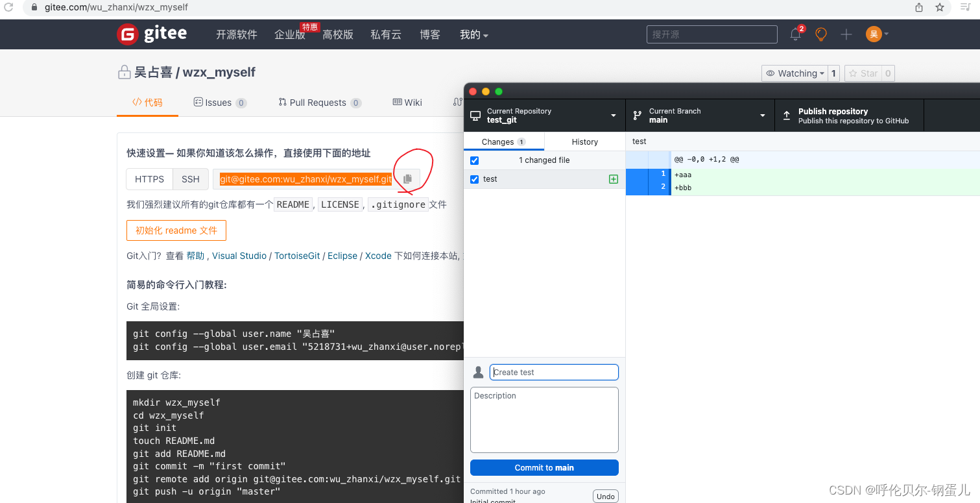This screenshot has width=980, height=503.
Task: Uncheck the test file checkbox
Action: tap(474, 179)
